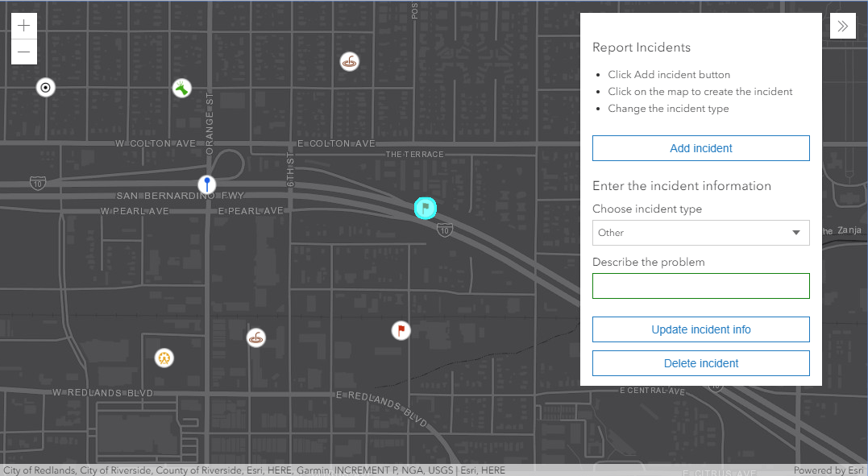
Task: Click the 6TH ST label
Action: (x=290, y=169)
